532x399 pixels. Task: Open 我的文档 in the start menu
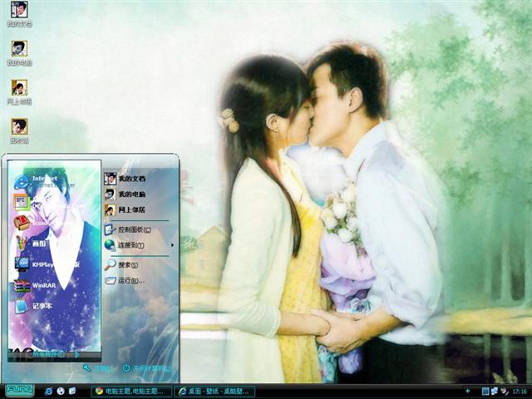[x=126, y=179]
